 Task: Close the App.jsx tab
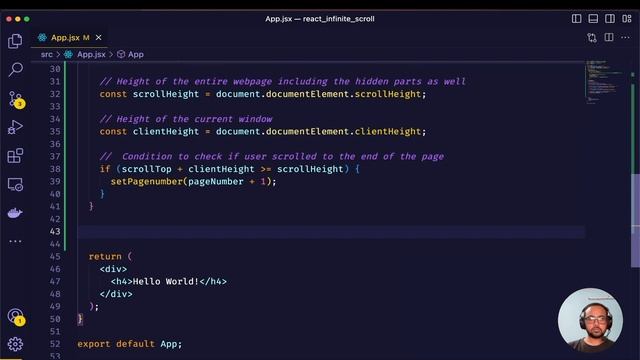(x=98, y=38)
